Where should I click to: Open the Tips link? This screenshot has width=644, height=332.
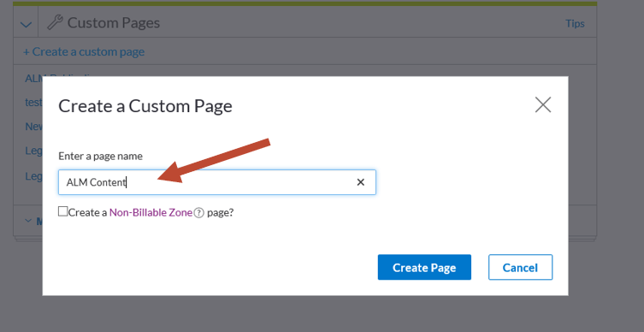(x=575, y=23)
